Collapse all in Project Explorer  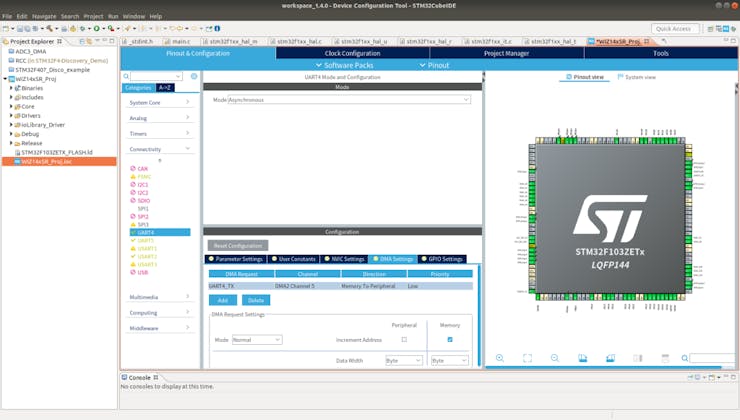pyautogui.click(x=82, y=42)
